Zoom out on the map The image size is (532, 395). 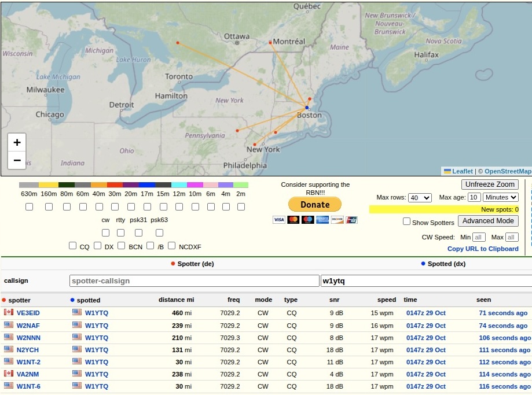17,160
